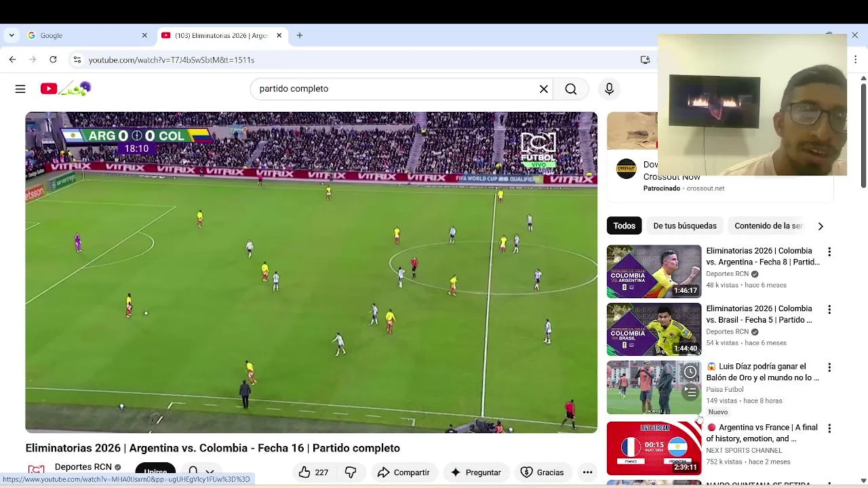Close the Eliminatorias 2026 YouTube tab
This screenshot has height=488, width=868.
coord(279,35)
